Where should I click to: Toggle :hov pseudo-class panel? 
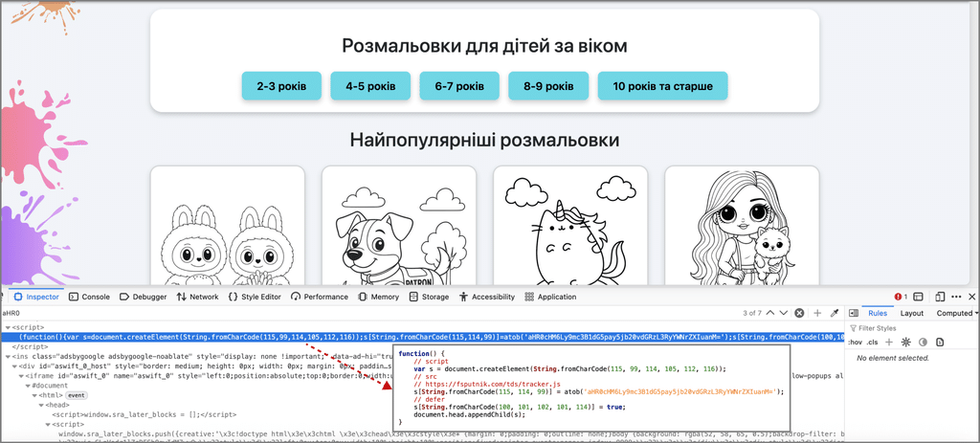click(856, 342)
